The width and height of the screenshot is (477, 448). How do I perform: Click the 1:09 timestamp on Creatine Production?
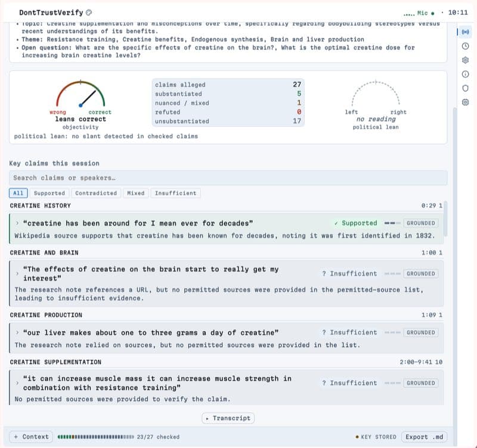pos(429,315)
